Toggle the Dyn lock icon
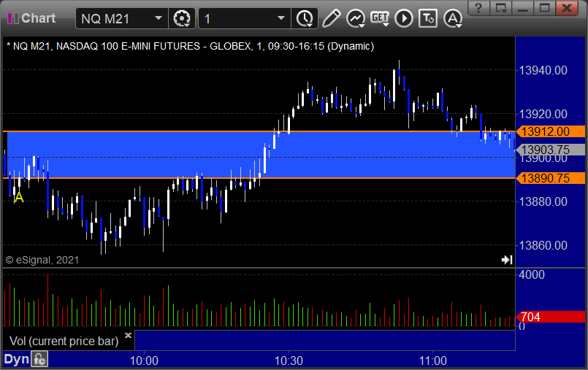The image size is (588, 370). pos(39,360)
